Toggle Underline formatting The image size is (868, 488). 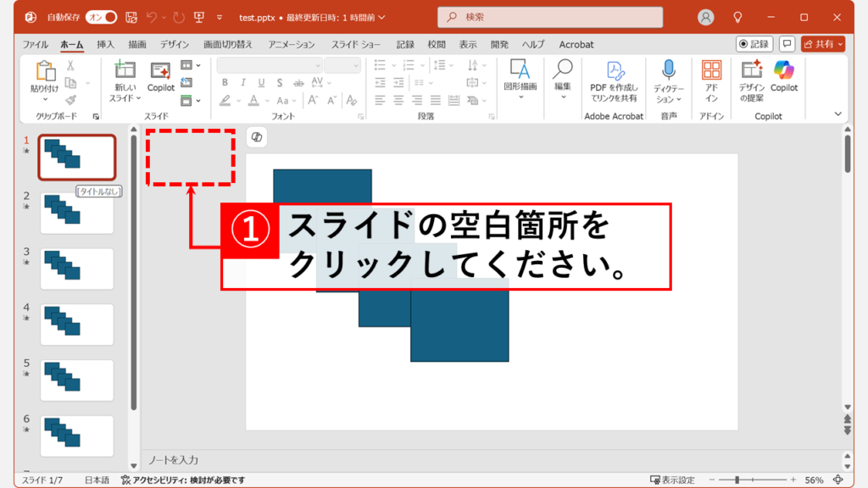point(261,82)
